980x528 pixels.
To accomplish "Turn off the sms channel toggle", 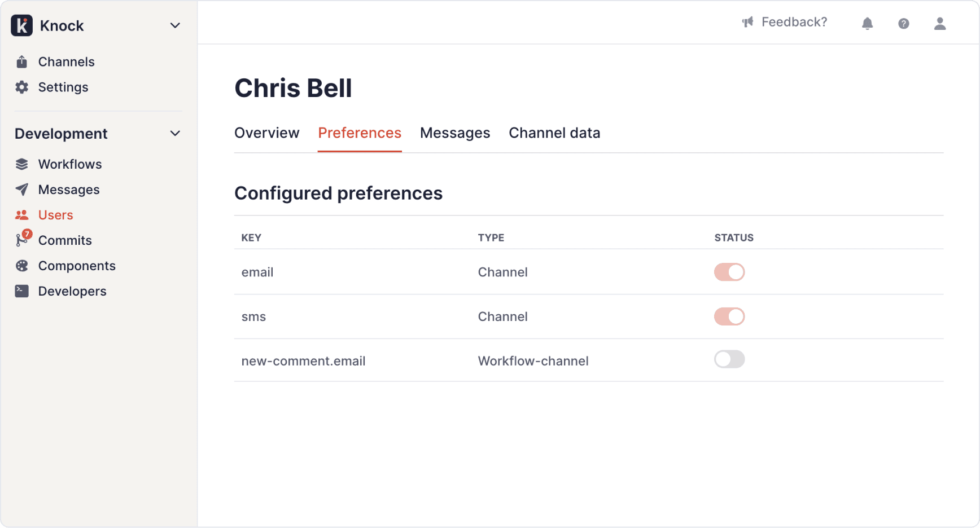I will pos(729,316).
